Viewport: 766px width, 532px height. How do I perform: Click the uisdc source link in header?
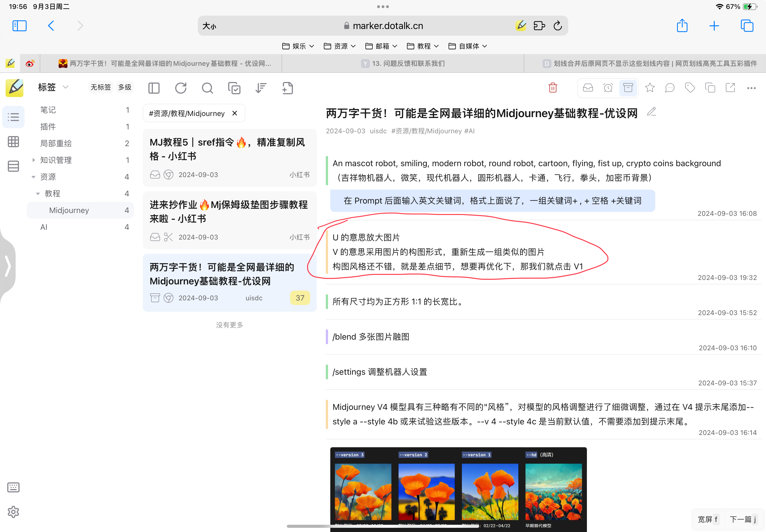pyautogui.click(x=378, y=131)
